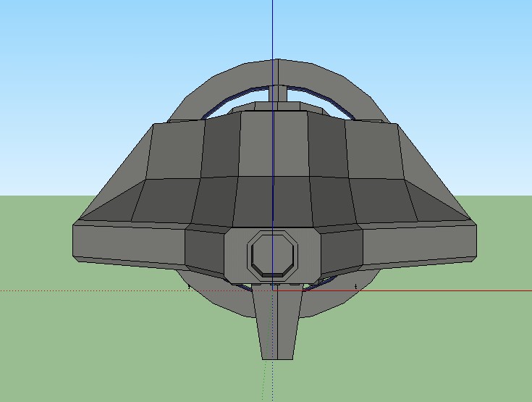Viewport: 532px width, 402px height.
Task: Select the small neck joining ring to hull top
Action: click(x=277, y=93)
